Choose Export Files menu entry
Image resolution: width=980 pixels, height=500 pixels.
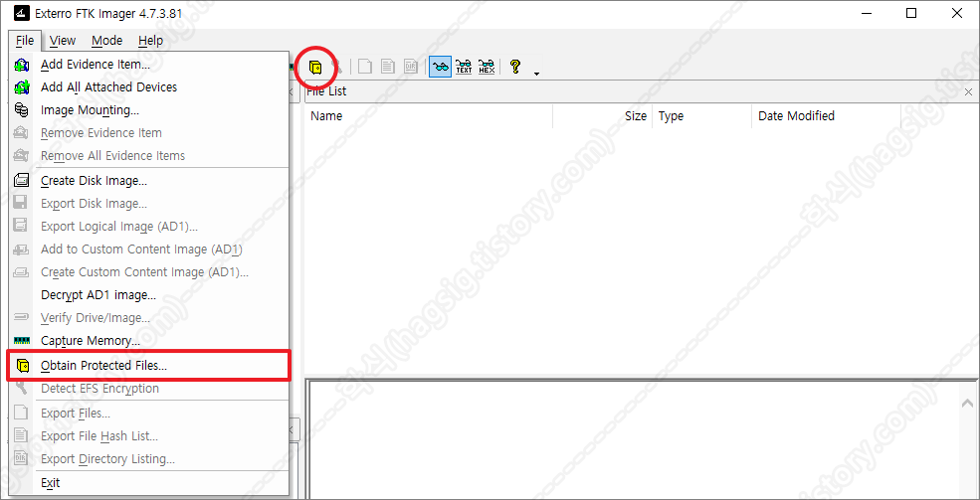pyautogui.click(x=149, y=414)
